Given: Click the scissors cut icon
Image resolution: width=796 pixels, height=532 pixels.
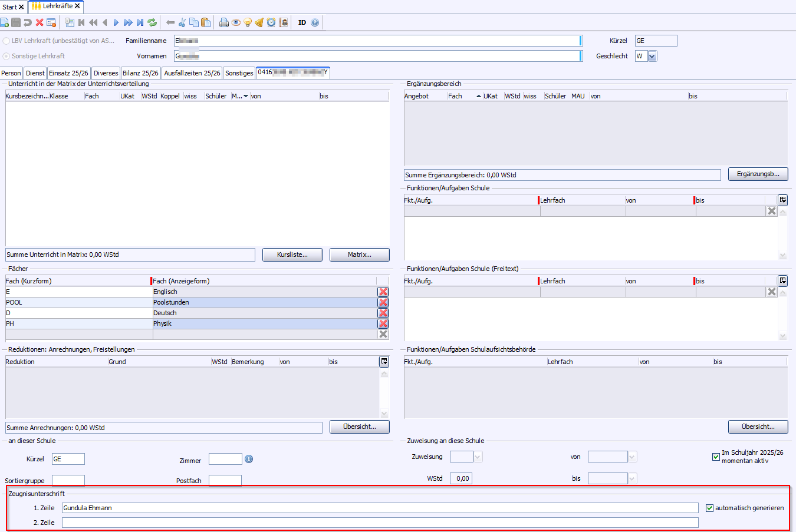Looking at the screenshot, I should pyautogui.click(x=182, y=22).
